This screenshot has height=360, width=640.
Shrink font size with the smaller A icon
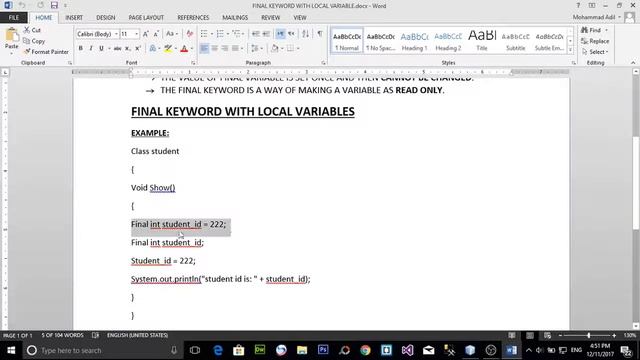tap(156, 34)
